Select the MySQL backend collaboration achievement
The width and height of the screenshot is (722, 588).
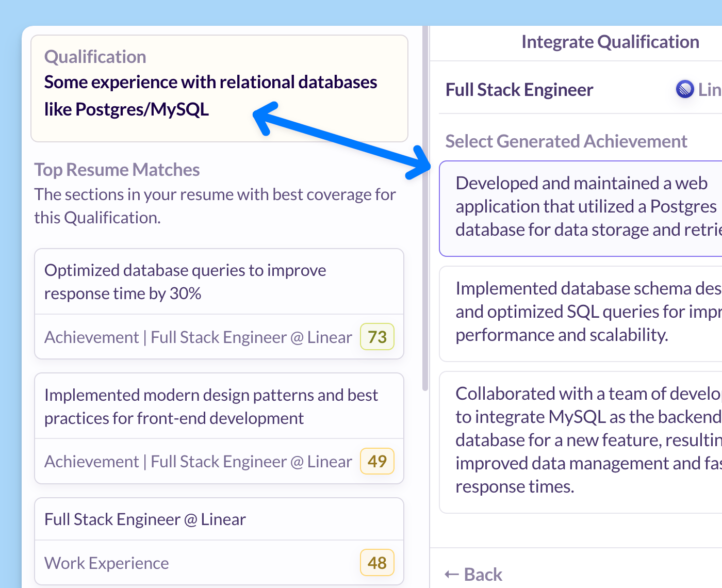click(x=581, y=442)
